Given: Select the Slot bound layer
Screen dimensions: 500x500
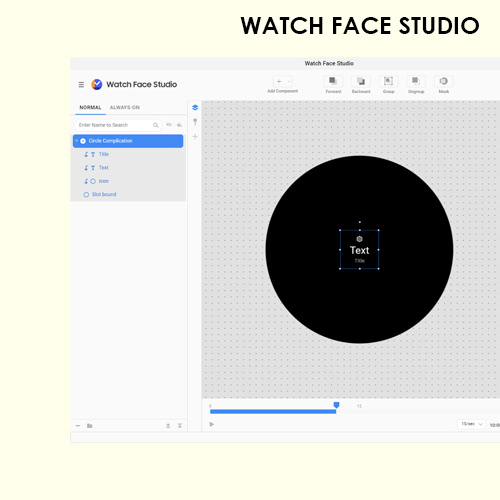Looking at the screenshot, I should point(128,194).
